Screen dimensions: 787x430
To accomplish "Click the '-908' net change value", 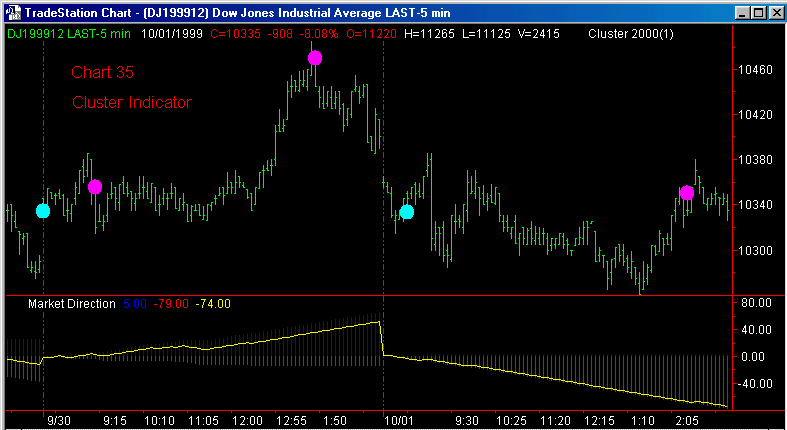I will click(281, 34).
